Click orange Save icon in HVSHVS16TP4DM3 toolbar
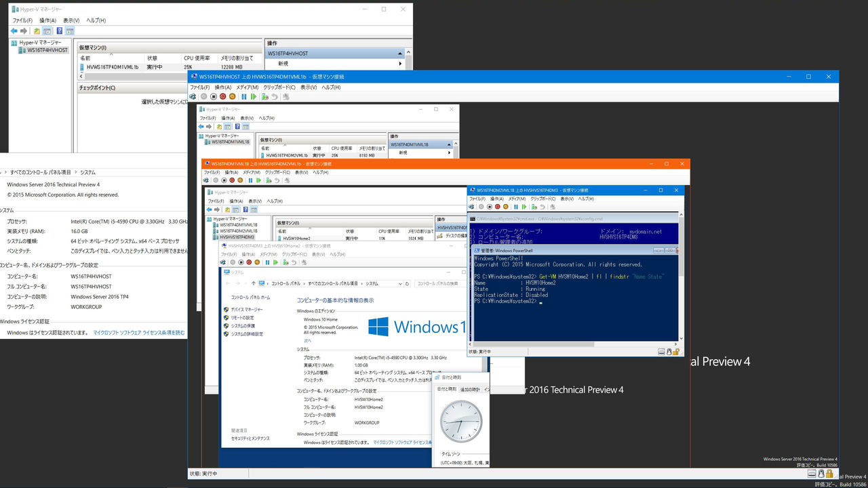868x488 pixels. click(x=505, y=207)
